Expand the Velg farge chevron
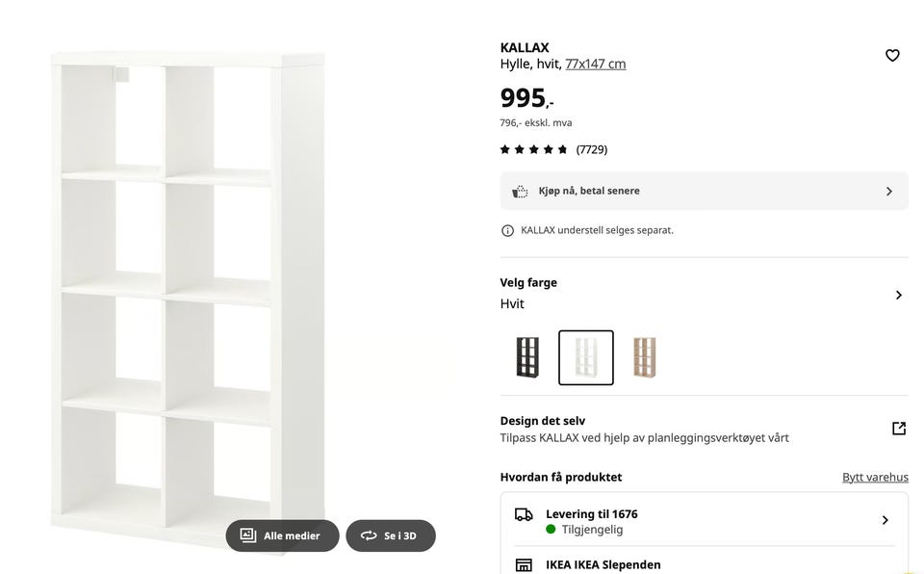The image size is (924, 574). (x=898, y=295)
